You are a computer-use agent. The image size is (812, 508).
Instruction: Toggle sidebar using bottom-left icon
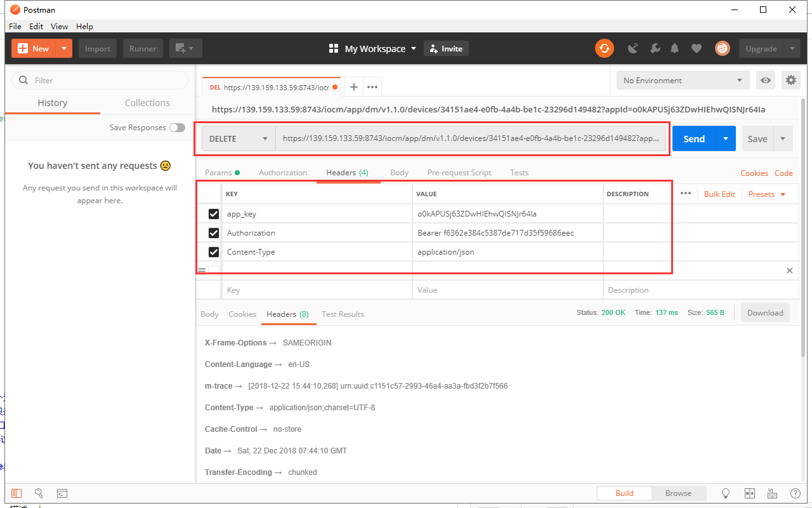(x=16, y=493)
